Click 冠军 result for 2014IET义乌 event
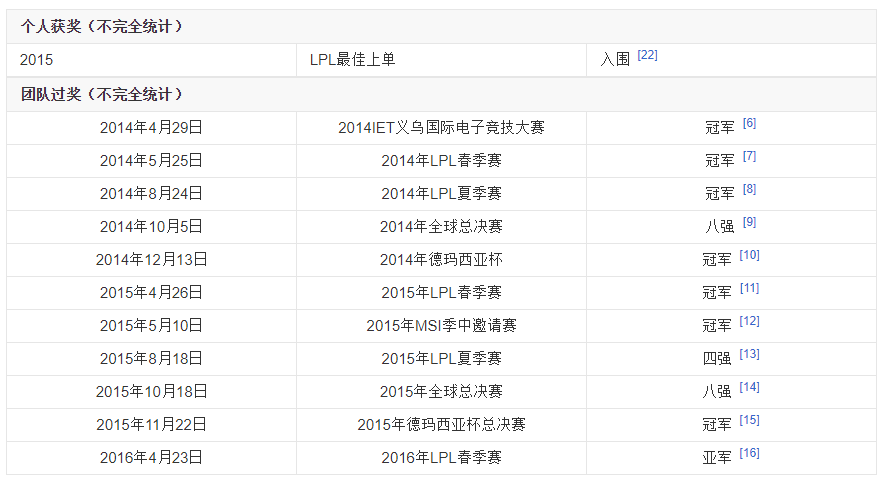 pos(720,128)
